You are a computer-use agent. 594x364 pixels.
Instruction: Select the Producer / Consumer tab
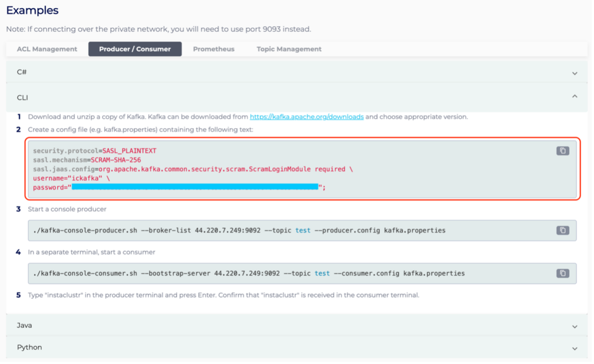click(135, 49)
